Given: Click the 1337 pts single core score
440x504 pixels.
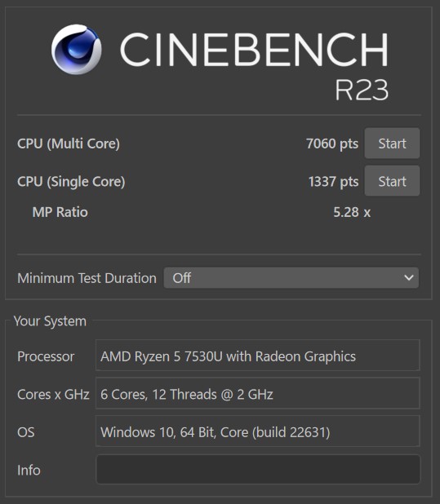Looking at the screenshot, I should coord(333,182).
